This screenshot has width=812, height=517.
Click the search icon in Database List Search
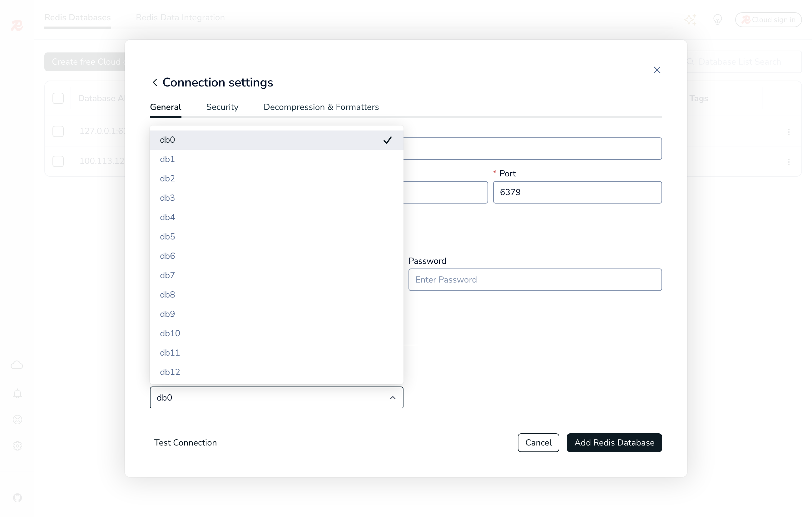point(690,62)
